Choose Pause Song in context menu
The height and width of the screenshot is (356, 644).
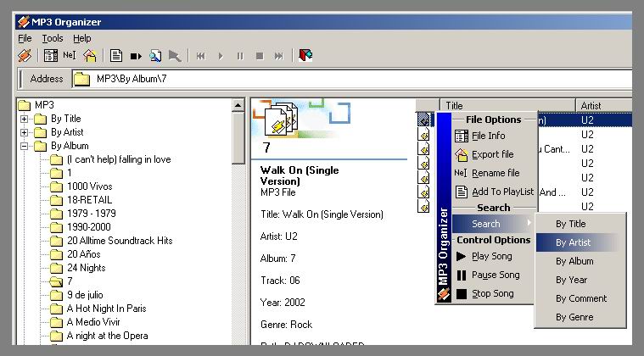(x=493, y=275)
